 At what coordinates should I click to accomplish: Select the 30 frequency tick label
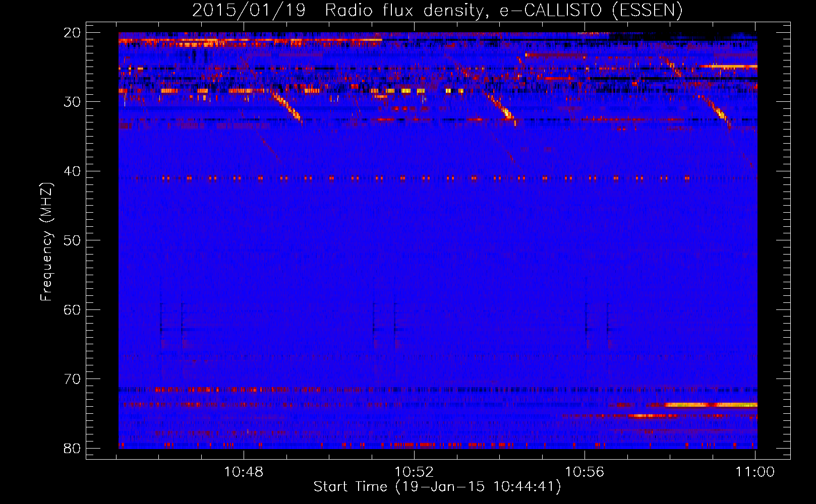pos(73,102)
